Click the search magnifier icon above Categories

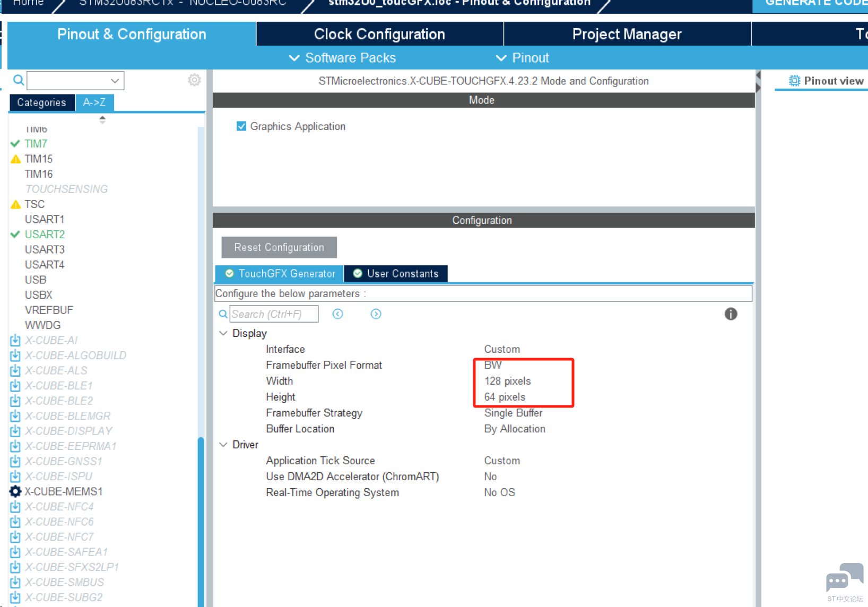point(19,80)
